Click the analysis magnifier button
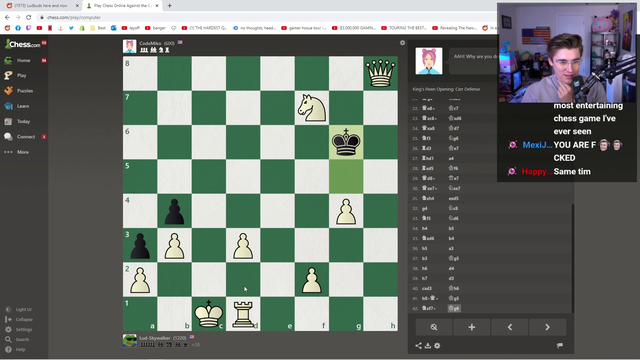Screen dimensions: 640x360 (434, 327)
